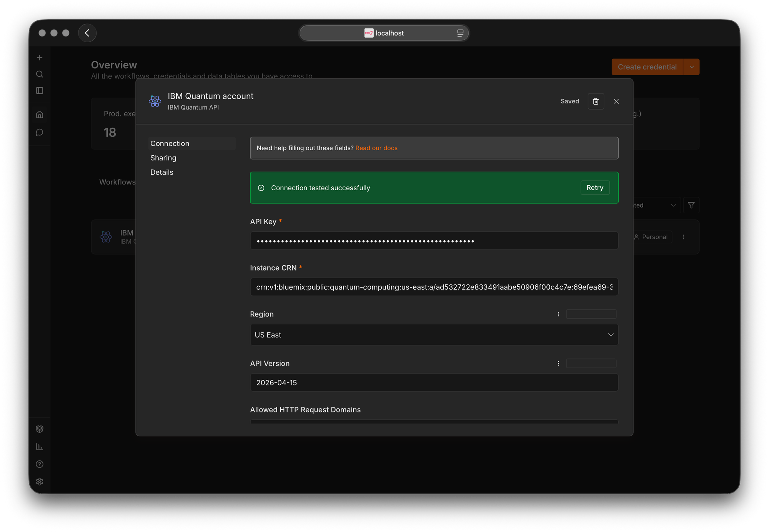Open the insights chart icon in sidebar
The width and height of the screenshot is (769, 532).
click(40, 447)
